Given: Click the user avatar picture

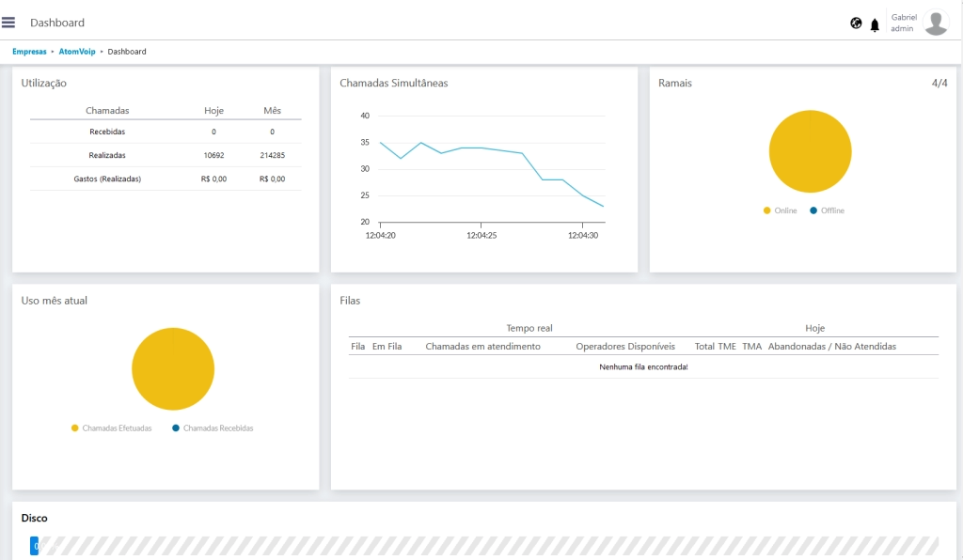Looking at the screenshot, I should [936, 23].
